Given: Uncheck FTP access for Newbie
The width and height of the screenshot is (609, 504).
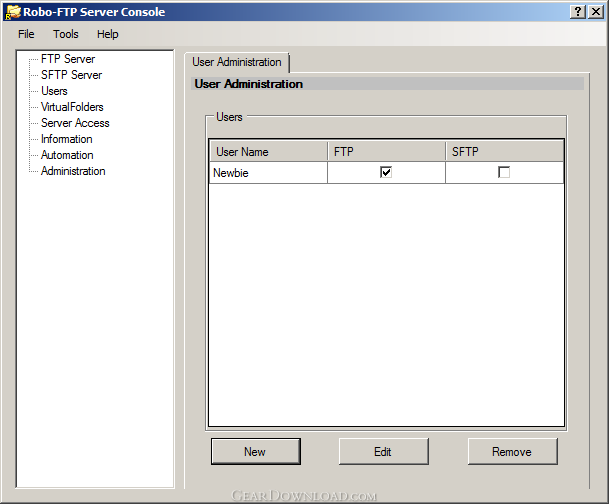Looking at the screenshot, I should [x=386, y=173].
